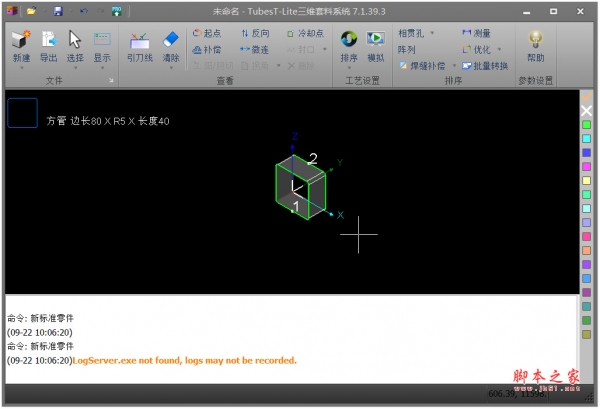The image size is (600, 409).
Task: Expand the arrow under 清除
Action: coord(171,68)
